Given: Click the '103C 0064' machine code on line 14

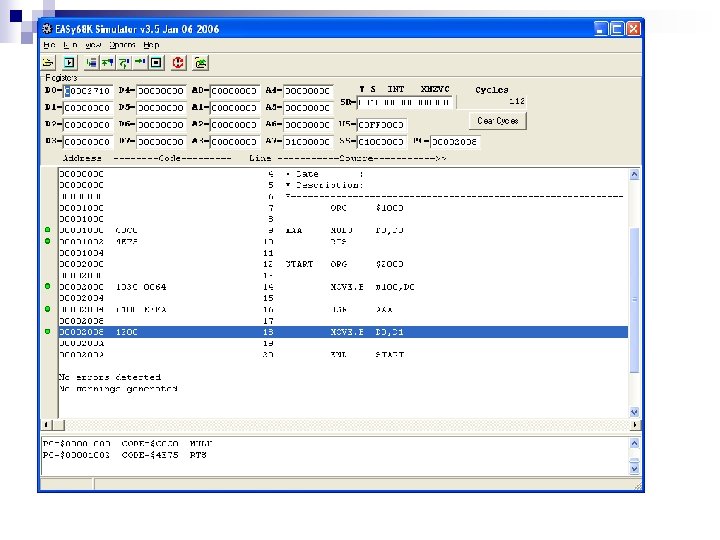Looking at the screenshot, I should pyautogui.click(x=141, y=287).
